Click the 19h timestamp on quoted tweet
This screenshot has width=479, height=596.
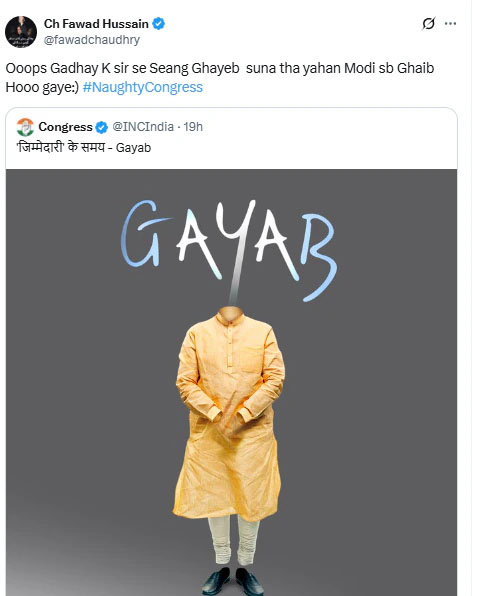(x=193, y=127)
